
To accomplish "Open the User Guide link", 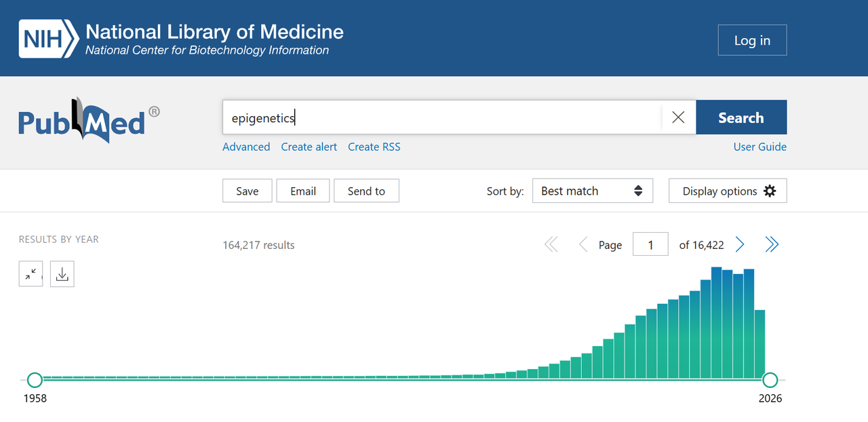I will [x=760, y=147].
